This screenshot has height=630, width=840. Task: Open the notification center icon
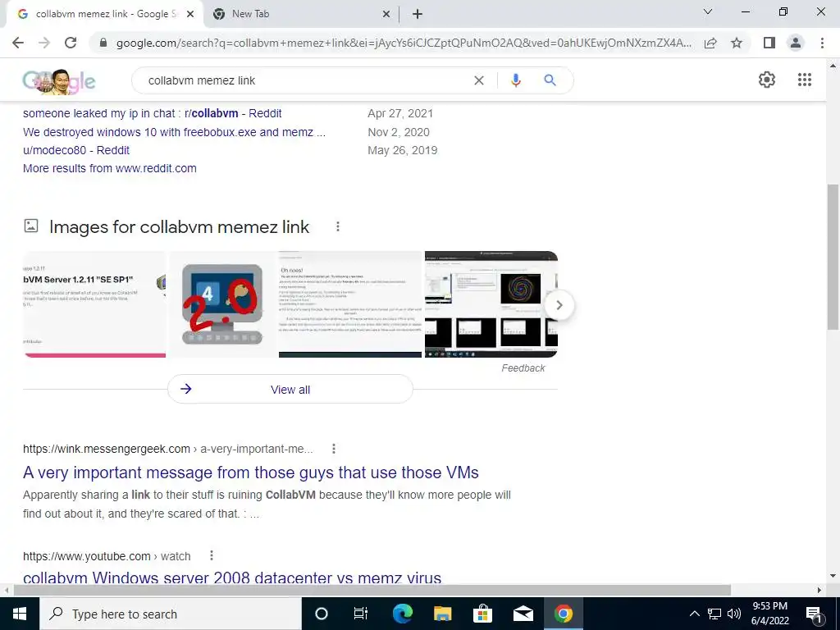[814, 614]
